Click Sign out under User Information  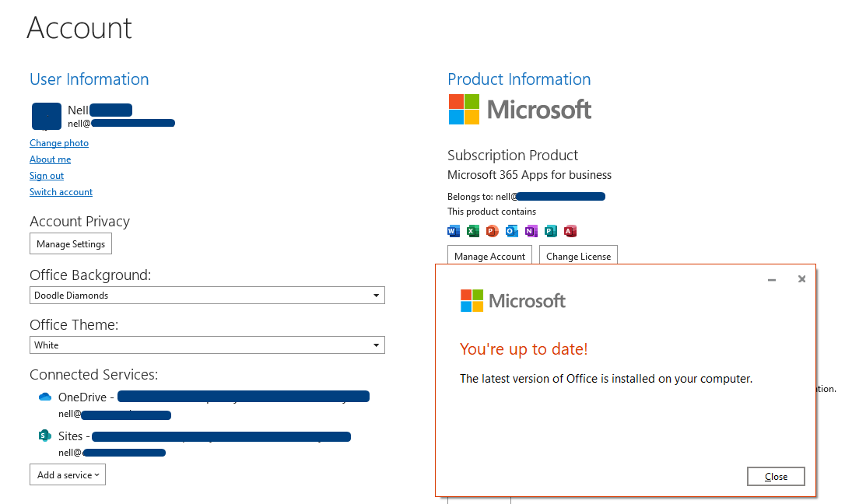pyautogui.click(x=46, y=176)
